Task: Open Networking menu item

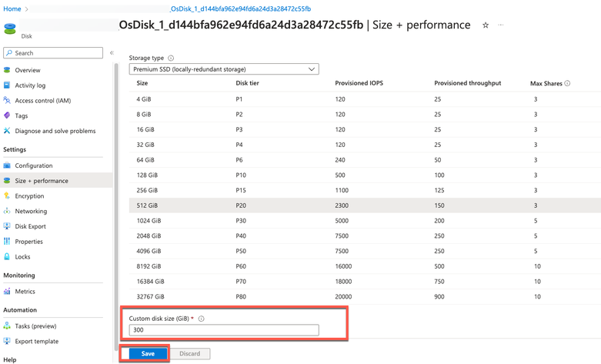Action: [x=31, y=211]
